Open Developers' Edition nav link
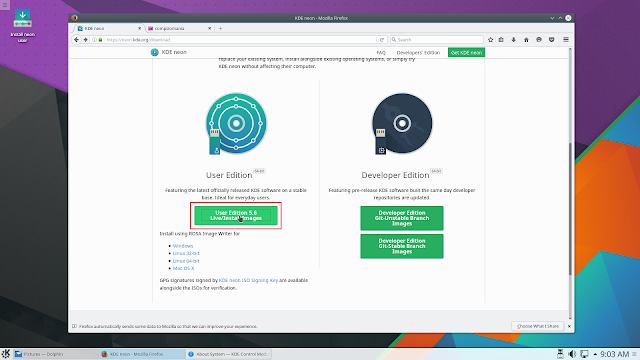The height and width of the screenshot is (360, 640). click(x=418, y=53)
